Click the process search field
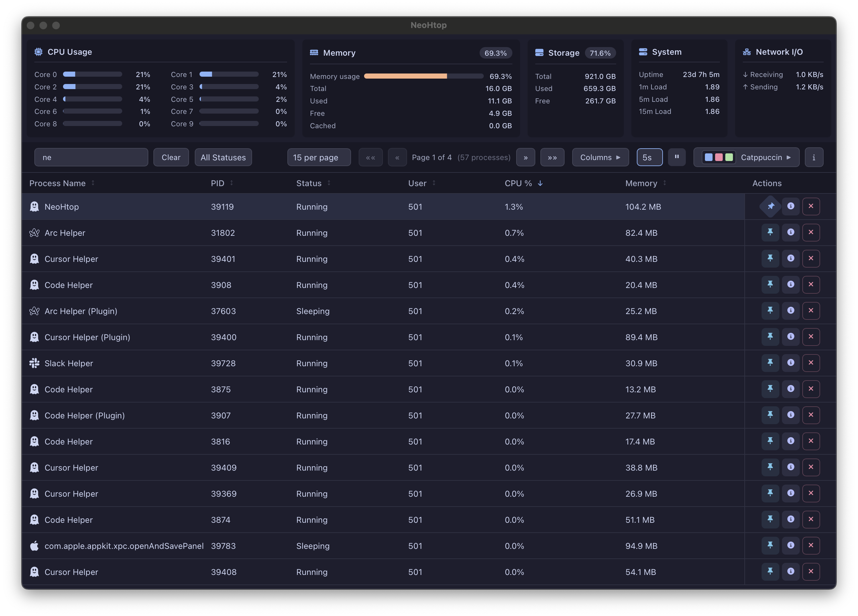The width and height of the screenshot is (858, 616). click(91, 157)
